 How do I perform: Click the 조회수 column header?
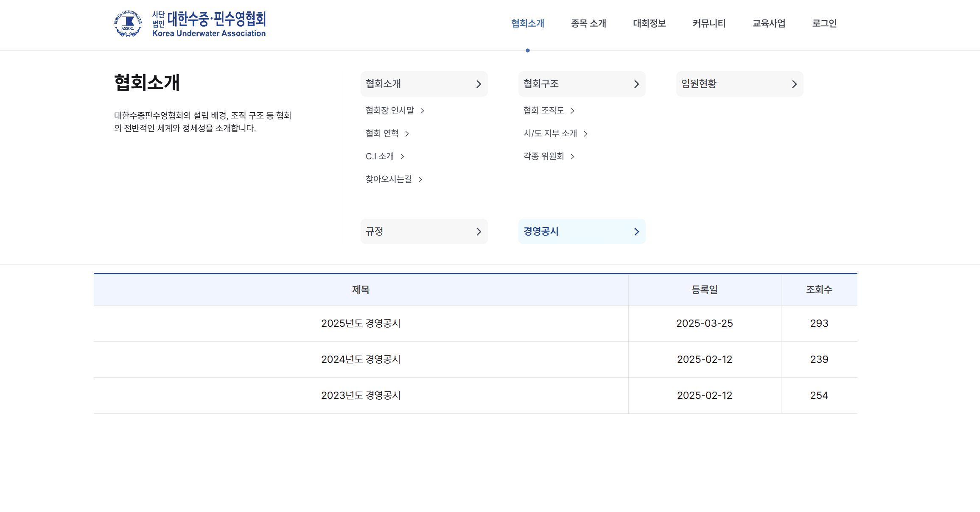click(x=819, y=290)
